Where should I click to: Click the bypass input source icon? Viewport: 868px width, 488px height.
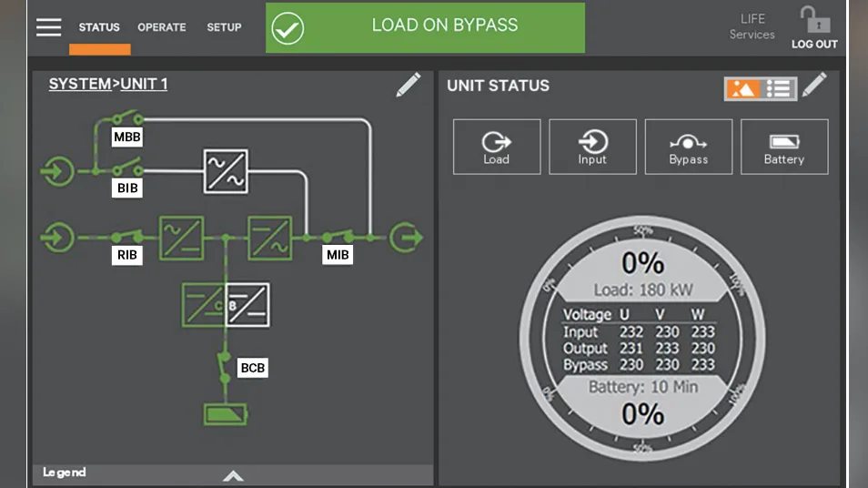[57, 171]
